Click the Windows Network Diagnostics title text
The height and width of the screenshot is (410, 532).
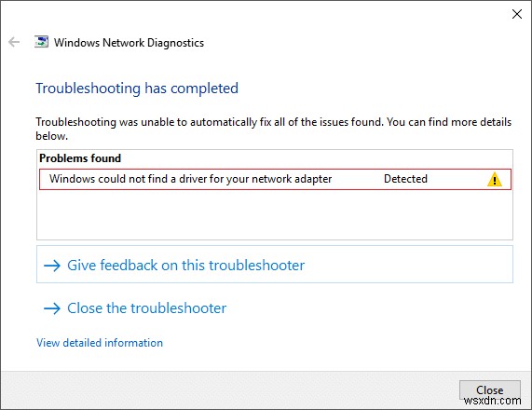129,43
